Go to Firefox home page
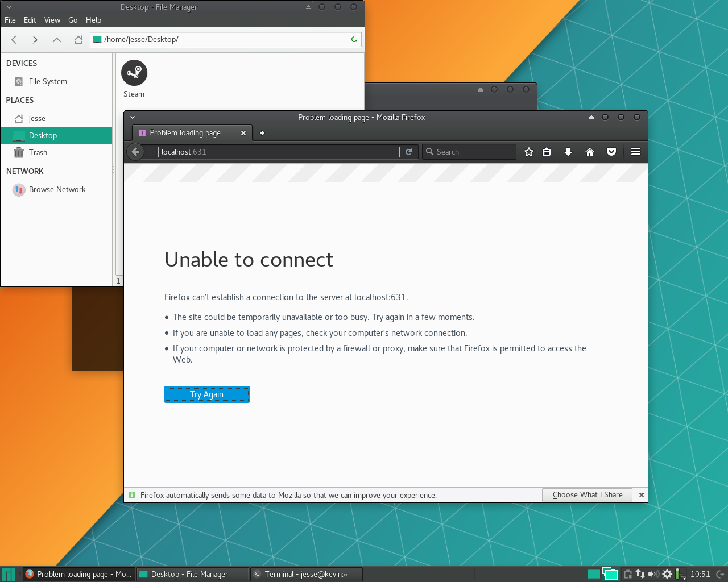This screenshot has width=728, height=582. 590,152
